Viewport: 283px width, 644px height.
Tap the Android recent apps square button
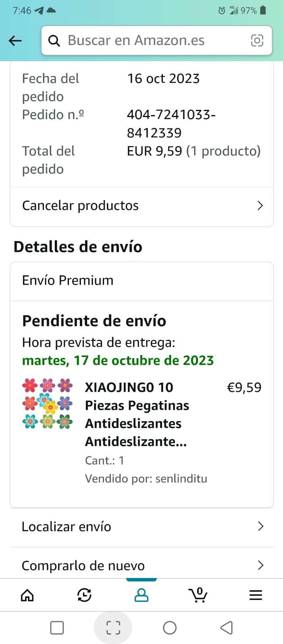point(57,627)
